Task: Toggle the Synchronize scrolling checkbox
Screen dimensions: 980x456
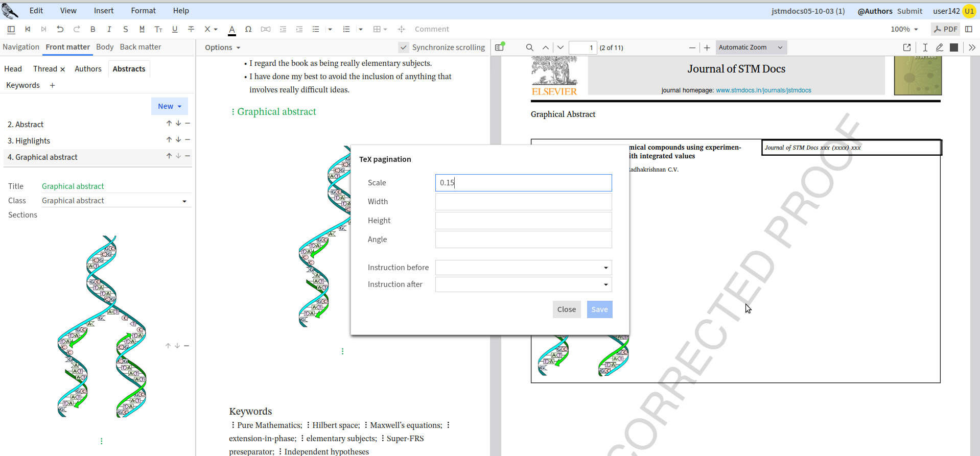Action: (x=404, y=47)
